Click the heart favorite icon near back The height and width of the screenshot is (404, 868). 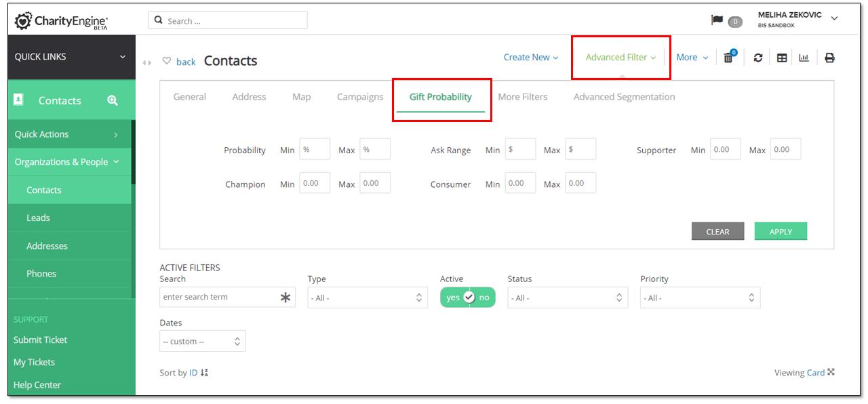click(167, 61)
